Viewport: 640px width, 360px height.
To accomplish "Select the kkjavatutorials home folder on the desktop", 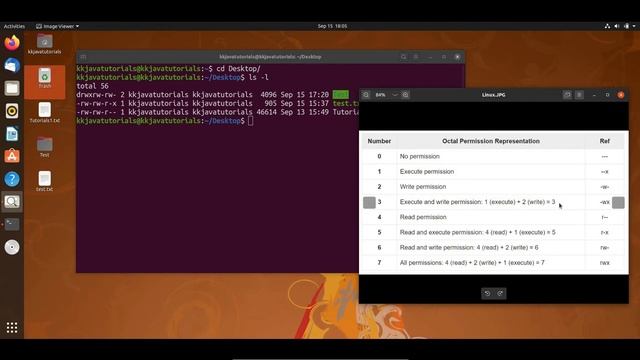I will pos(44,44).
